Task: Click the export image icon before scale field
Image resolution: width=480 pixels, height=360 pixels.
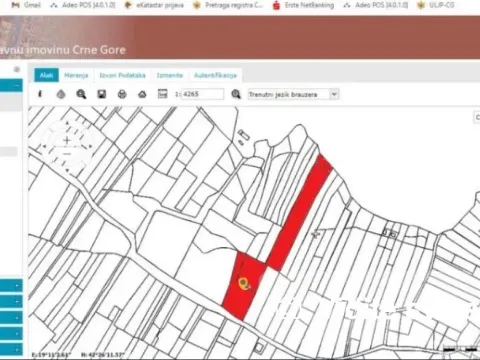Action: click(162, 94)
